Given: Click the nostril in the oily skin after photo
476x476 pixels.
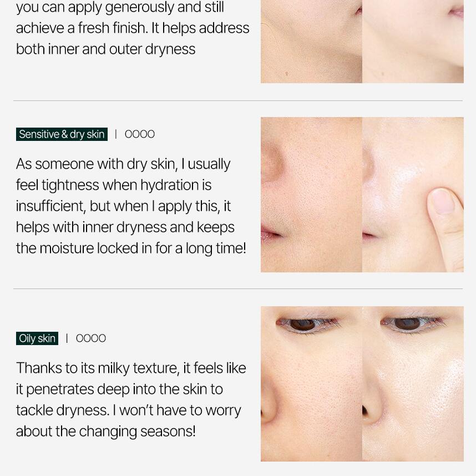Looking at the screenshot, I should [365, 411].
